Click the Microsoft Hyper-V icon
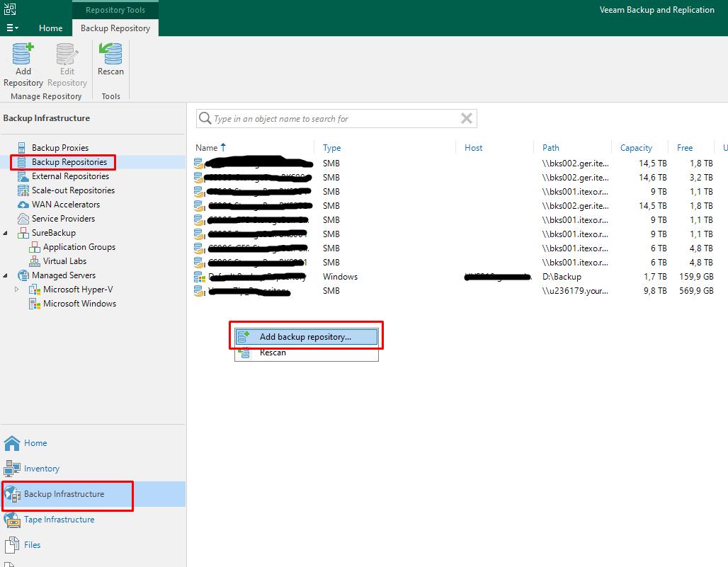 pos(35,290)
